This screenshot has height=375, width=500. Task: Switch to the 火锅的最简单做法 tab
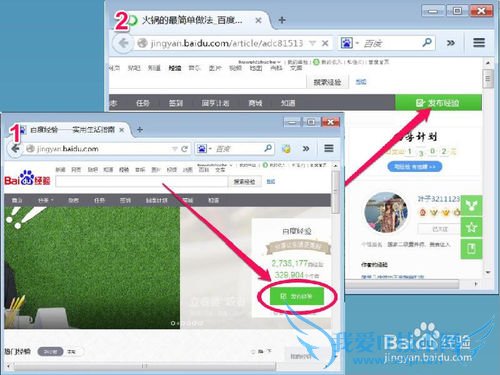coord(192,20)
